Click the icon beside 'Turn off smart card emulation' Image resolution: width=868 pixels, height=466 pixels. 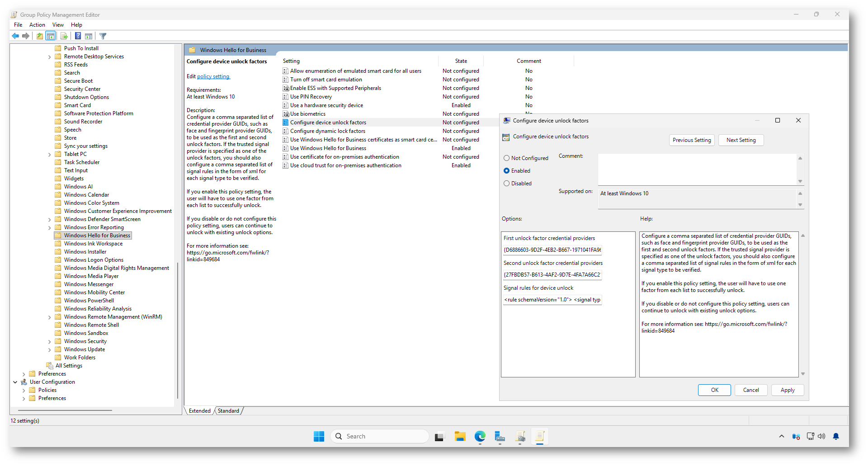tap(286, 80)
